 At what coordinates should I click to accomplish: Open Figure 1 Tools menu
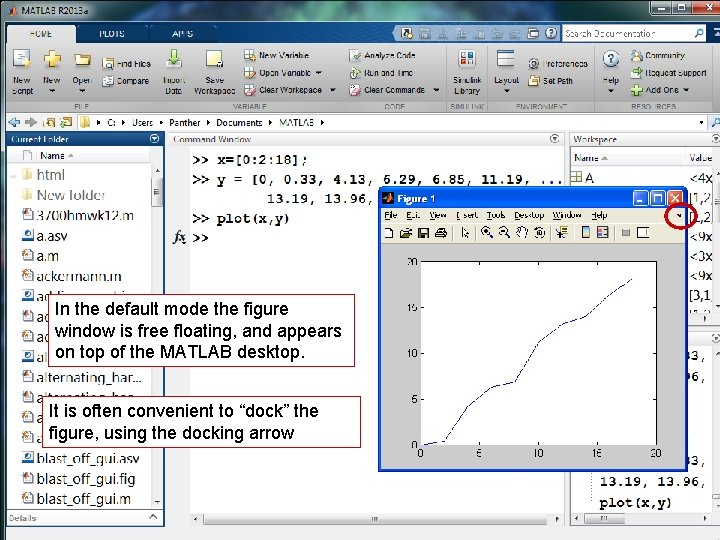click(x=495, y=215)
